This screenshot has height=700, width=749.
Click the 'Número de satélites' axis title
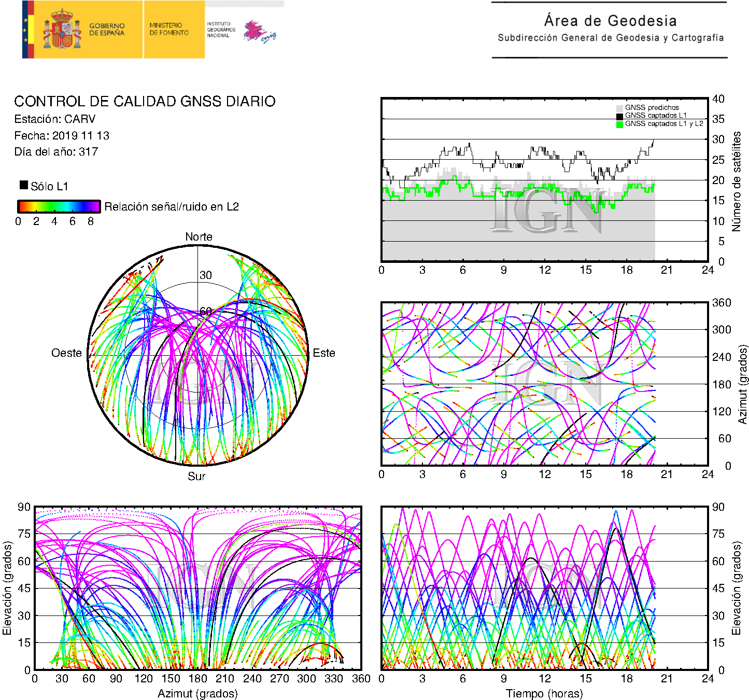pos(737,181)
